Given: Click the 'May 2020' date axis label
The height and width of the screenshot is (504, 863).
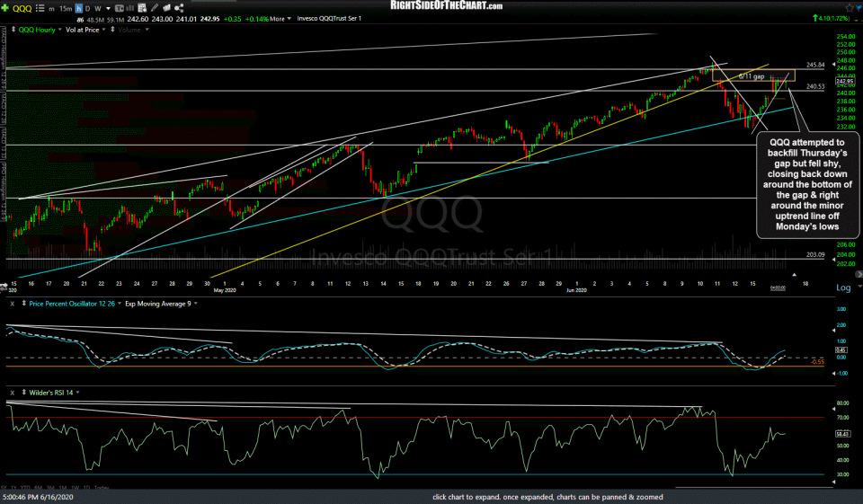Looking at the screenshot, I should coord(225,290).
